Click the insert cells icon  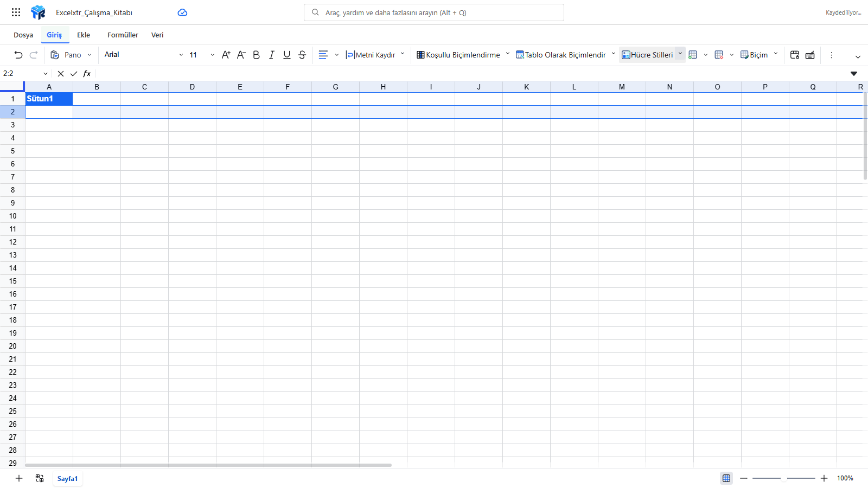click(693, 55)
